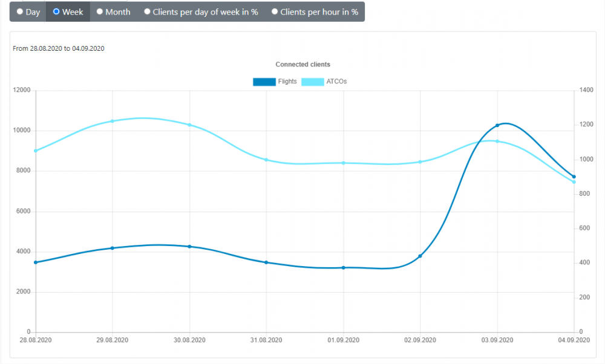Click the dark blue Flights legend swatch
The width and height of the screenshot is (605, 364).
pyautogui.click(x=264, y=82)
